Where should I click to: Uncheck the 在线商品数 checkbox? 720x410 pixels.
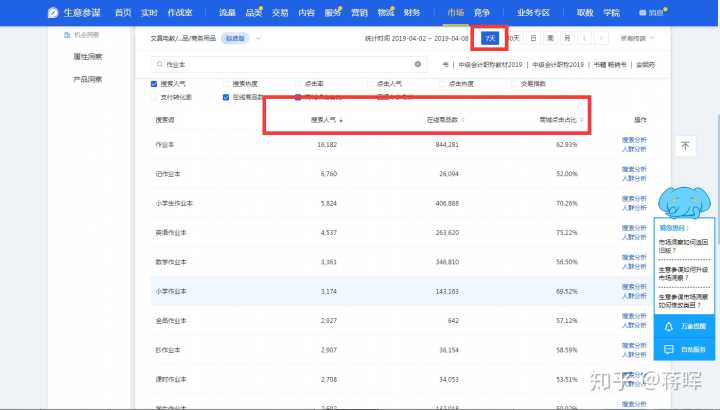coord(227,97)
